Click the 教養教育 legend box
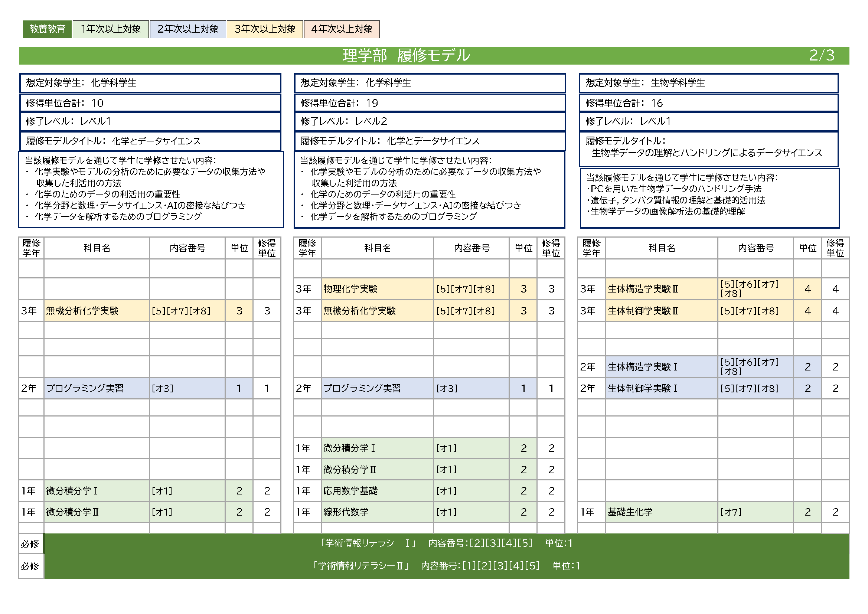The height and width of the screenshot is (614, 868). click(47, 29)
